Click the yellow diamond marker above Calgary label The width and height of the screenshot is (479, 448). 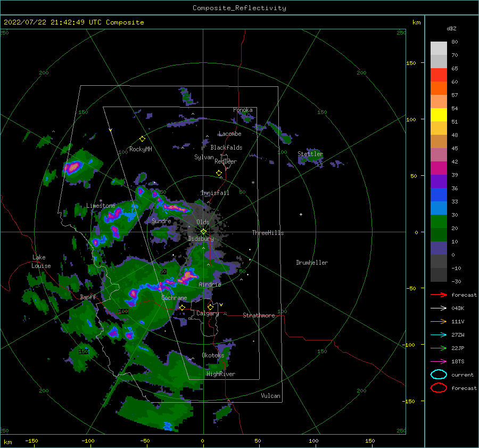(210, 307)
